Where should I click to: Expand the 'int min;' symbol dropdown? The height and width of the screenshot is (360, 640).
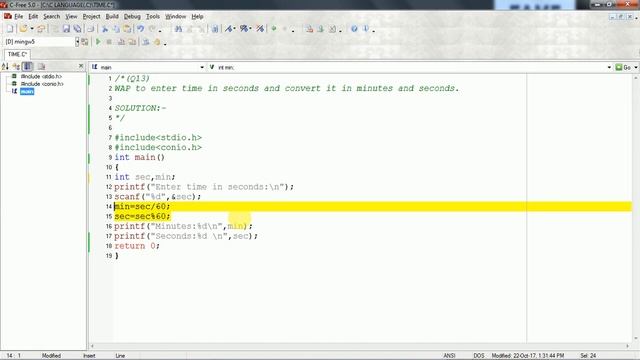tap(609, 67)
